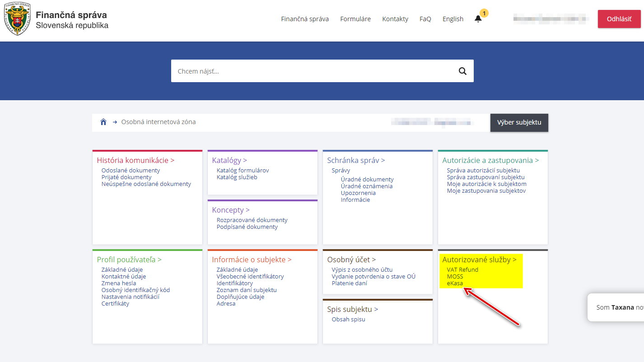Open Odoslané dokumenty link

coord(131,171)
